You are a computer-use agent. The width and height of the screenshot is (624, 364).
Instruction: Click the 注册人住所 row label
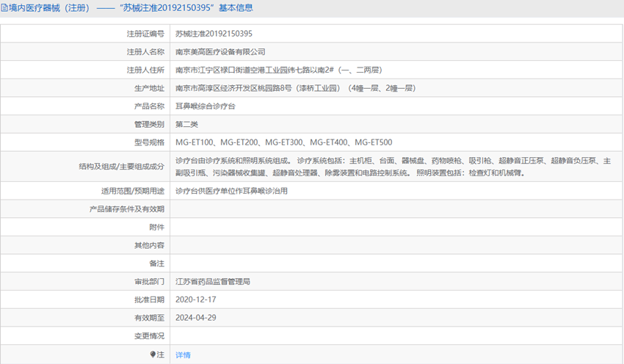point(145,70)
